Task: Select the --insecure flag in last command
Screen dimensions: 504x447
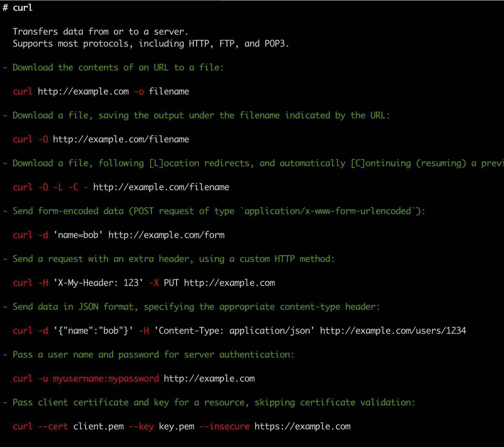Action: pos(225,426)
